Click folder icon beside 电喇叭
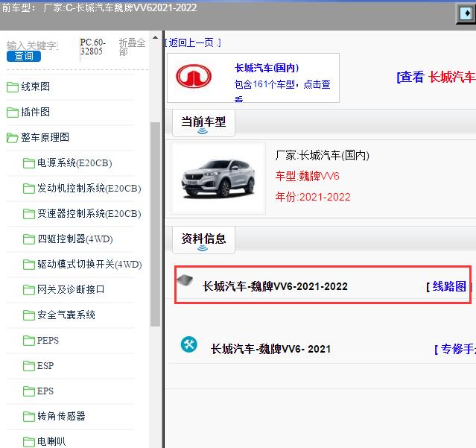 tap(29, 442)
